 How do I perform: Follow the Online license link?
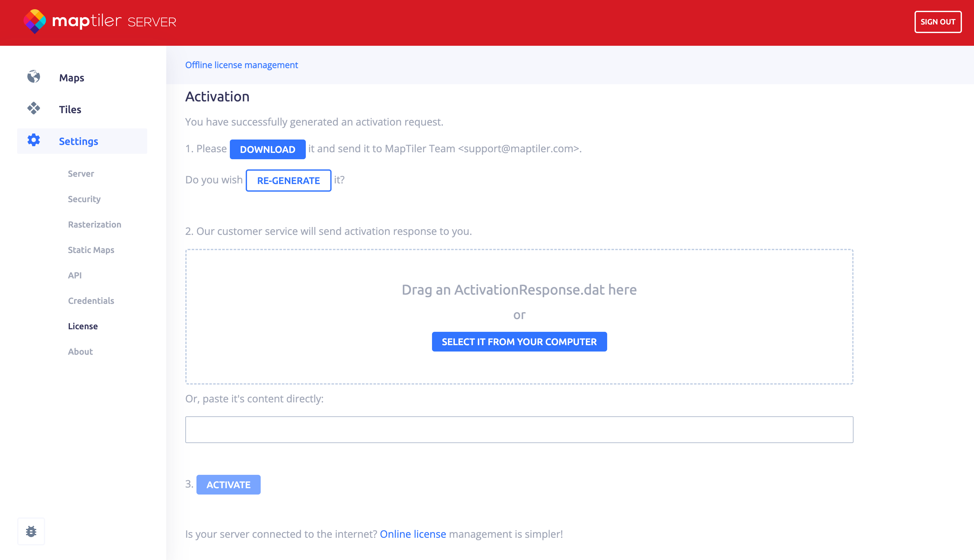pos(413,534)
